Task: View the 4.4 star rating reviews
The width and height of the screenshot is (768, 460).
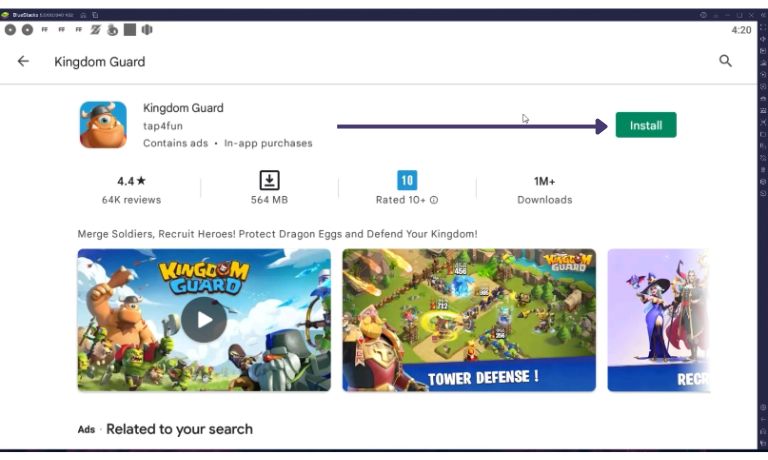Action: tap(131, 190)
